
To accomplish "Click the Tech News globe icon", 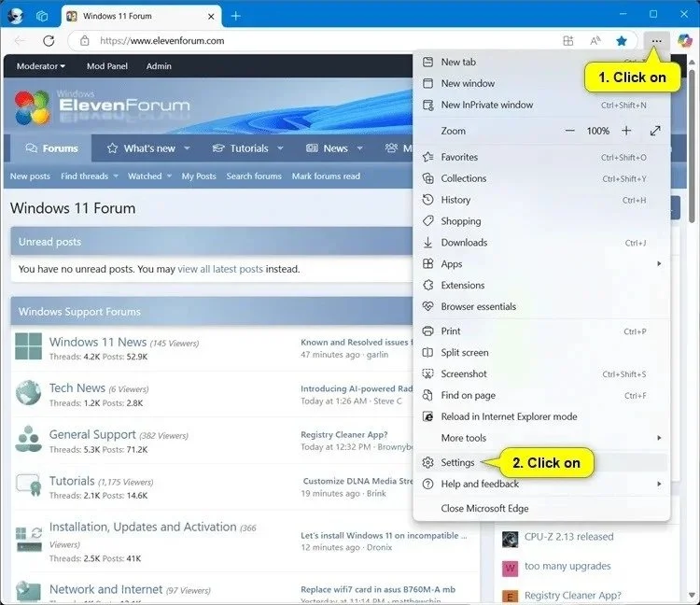I will [x=29, y=392].
